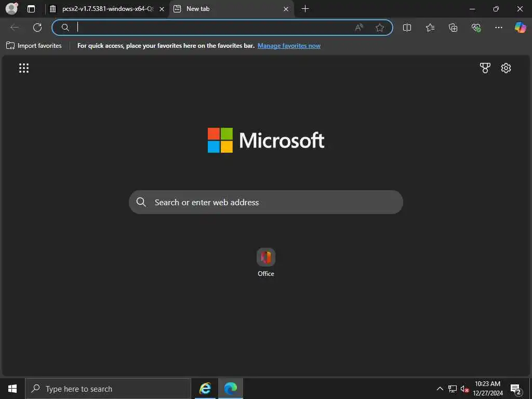The image size is (532, 399).
Task: Restore down the Edge window
Action: coord(496,9)
